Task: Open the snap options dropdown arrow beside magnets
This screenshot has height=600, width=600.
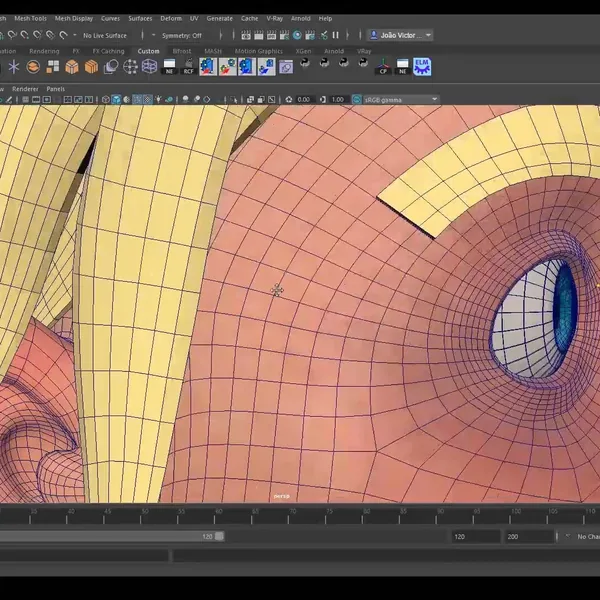Action: (x=75, y=35)
